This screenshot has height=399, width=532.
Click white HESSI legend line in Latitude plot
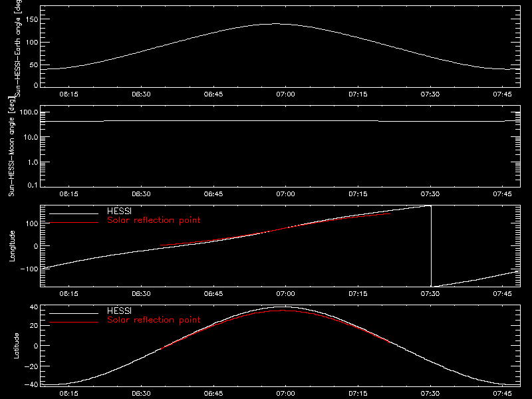tap(74, 313)
